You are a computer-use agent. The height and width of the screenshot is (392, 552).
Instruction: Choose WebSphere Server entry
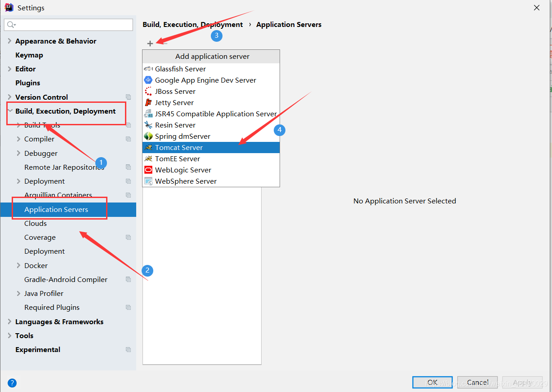(211, 181)
